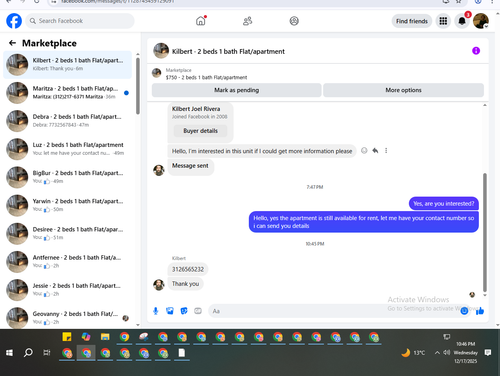
Task: Open the emoji picker in message box
Action: [464, 311]
